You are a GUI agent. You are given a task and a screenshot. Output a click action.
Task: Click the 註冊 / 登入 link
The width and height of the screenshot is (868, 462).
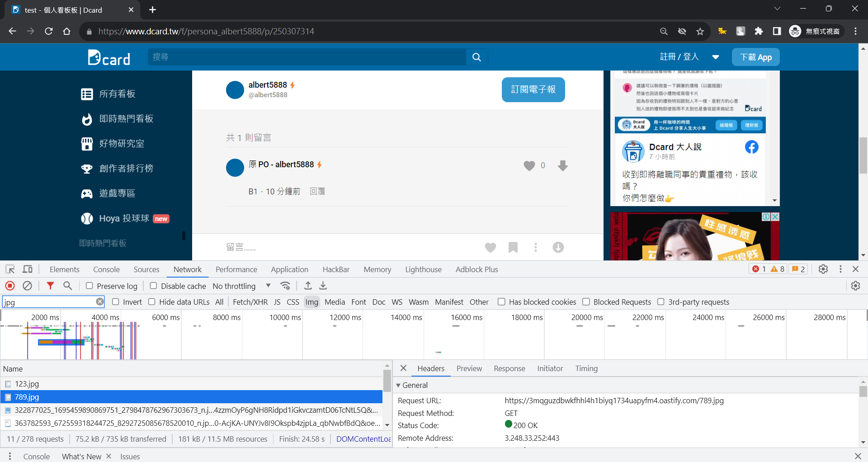point(679,57)
